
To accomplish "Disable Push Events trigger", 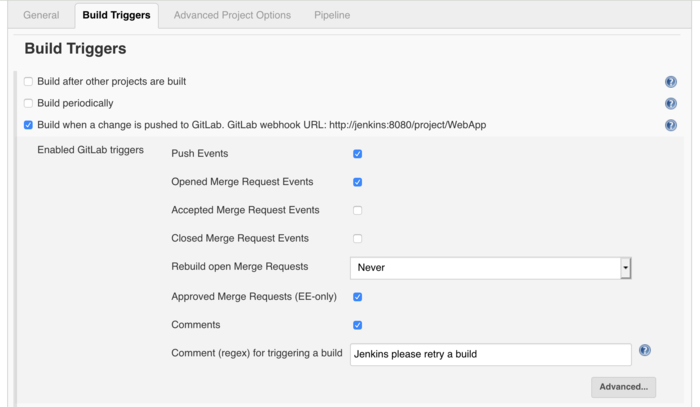I will click(358, 154).
